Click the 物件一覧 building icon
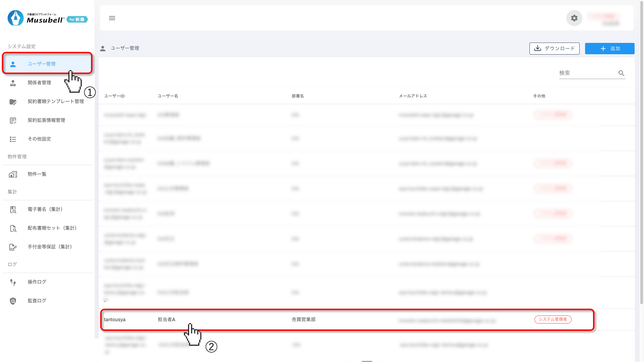This screenshot has height=362, width=644. point(13,174)
